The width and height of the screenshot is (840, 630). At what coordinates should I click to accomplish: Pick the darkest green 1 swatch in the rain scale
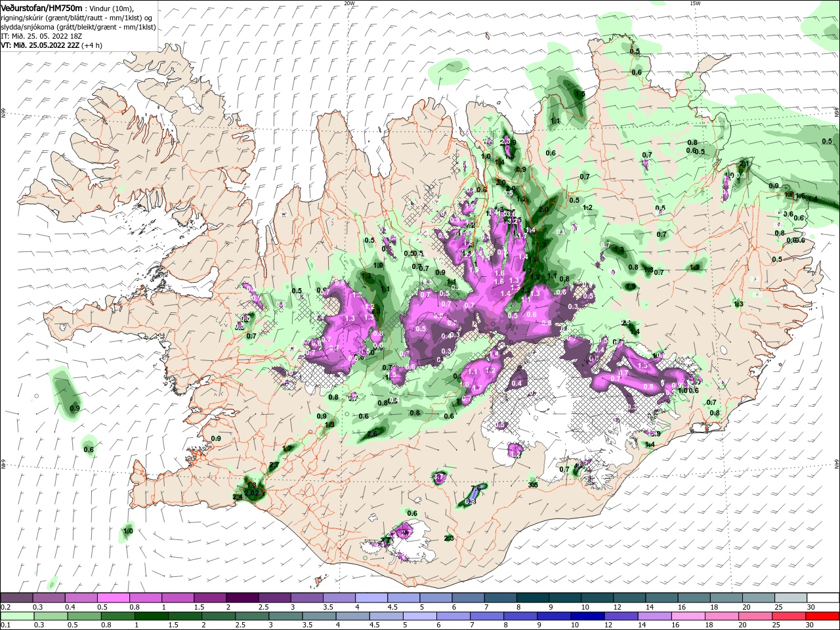pos(151,616)
